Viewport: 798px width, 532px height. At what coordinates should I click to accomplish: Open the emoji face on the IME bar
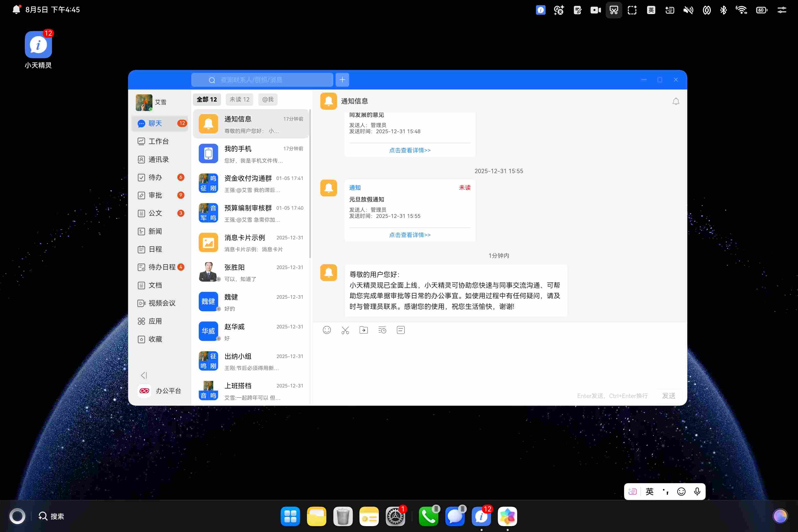(x=681, y=492)
